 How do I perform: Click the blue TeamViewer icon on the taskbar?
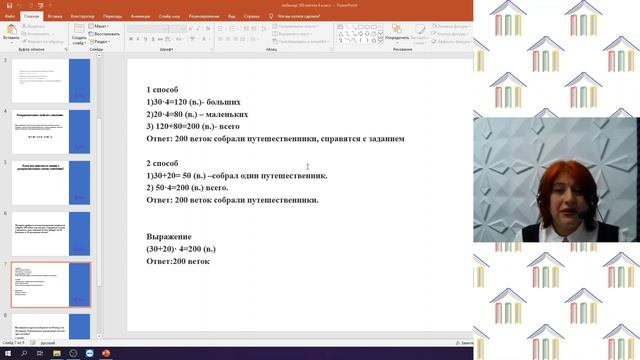(90, 353)
